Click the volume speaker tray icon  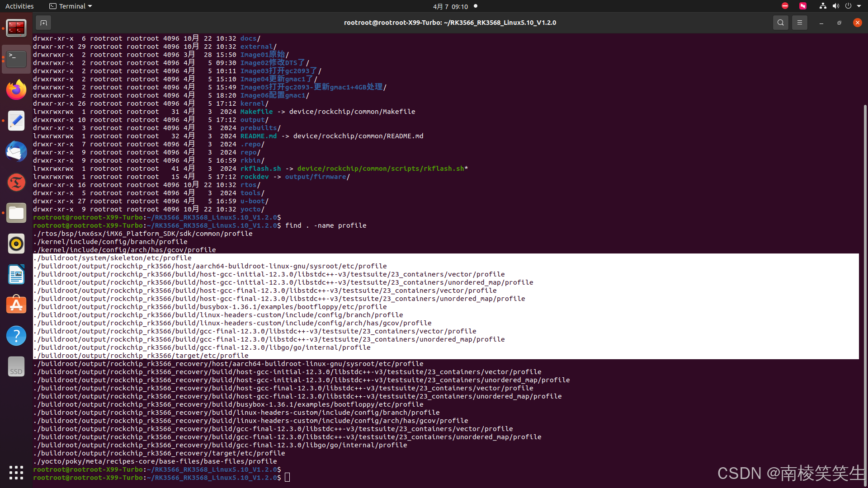click(x=835, y=6)
